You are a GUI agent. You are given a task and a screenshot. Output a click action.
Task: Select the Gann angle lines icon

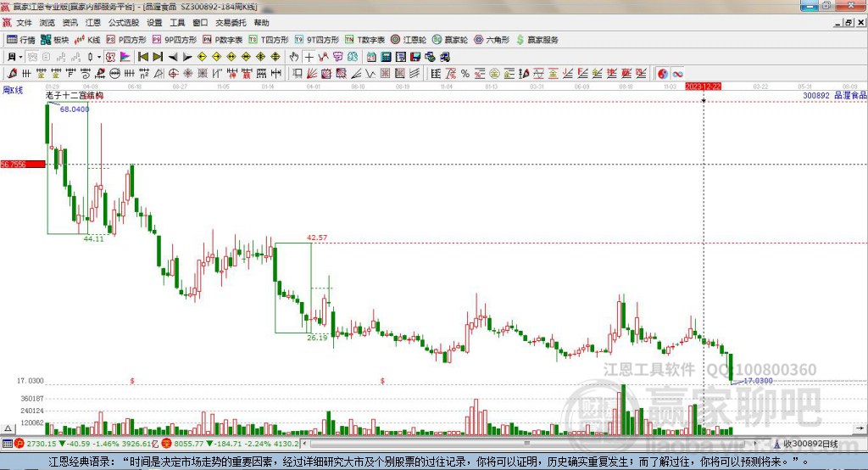click(356, 74)
